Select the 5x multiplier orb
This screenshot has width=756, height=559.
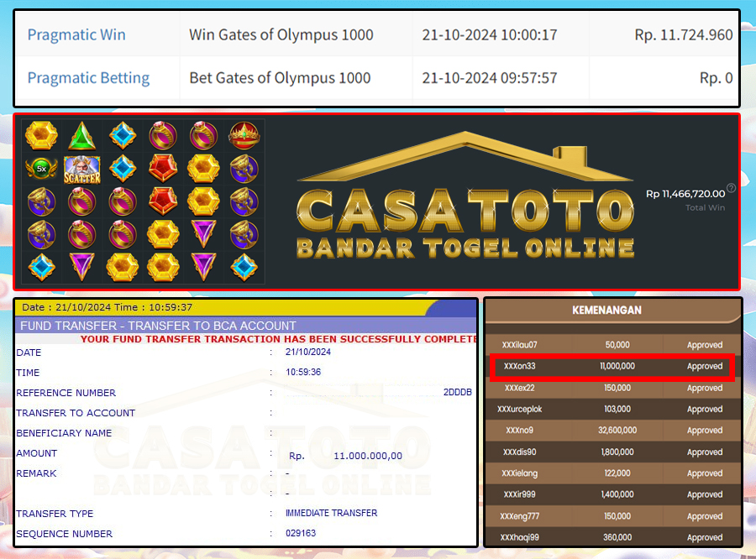[39, 169]
